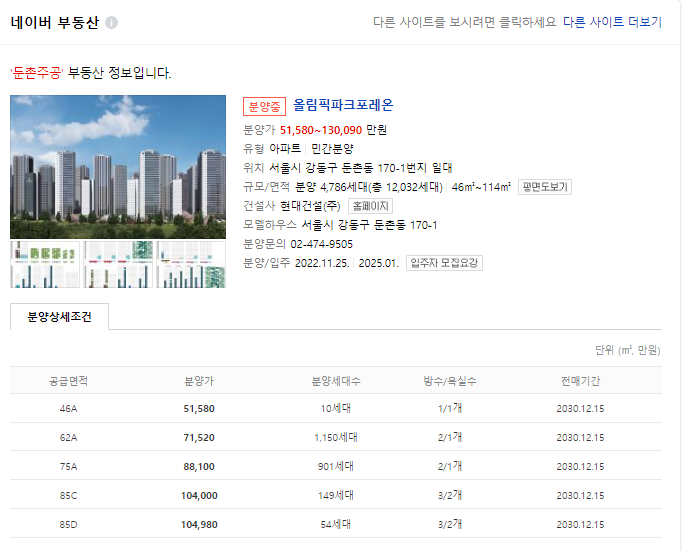Click the price 51,580 in the table
The image size is (683, 551).
coord(199,409)
